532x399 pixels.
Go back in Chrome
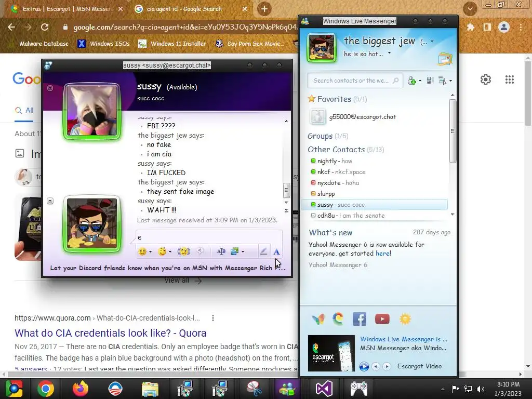pos(11,27)
